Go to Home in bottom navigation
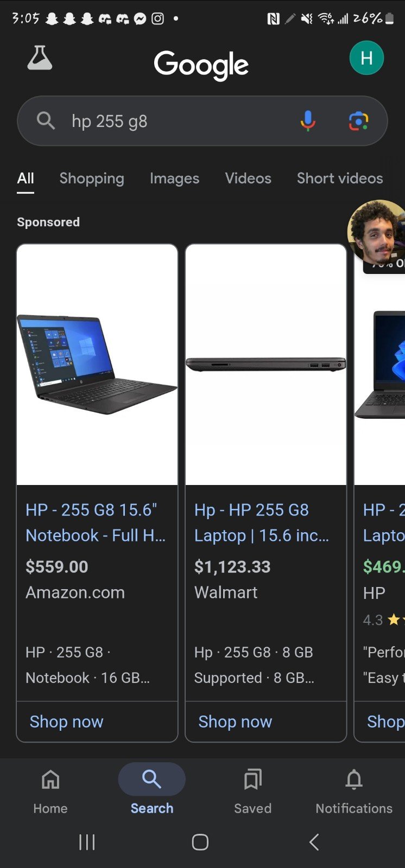The image size is (405, 868). (x=50, y=792)
